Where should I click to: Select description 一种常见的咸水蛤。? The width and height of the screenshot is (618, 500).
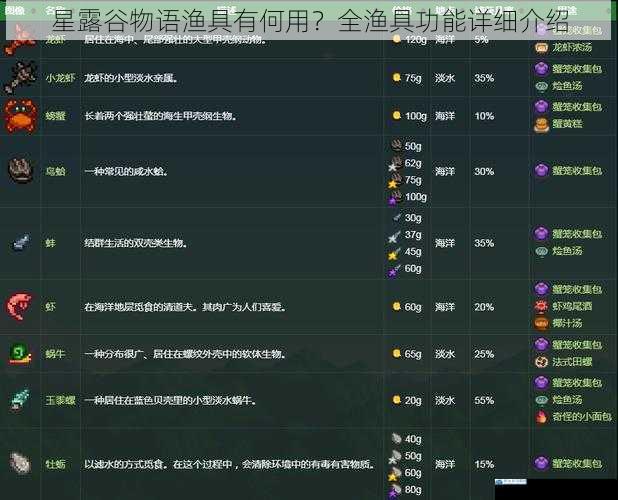point(126,171)
